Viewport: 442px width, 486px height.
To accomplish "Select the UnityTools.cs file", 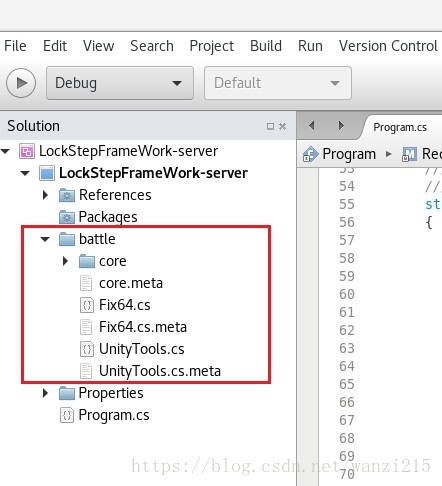I will (x=142, y=349).
